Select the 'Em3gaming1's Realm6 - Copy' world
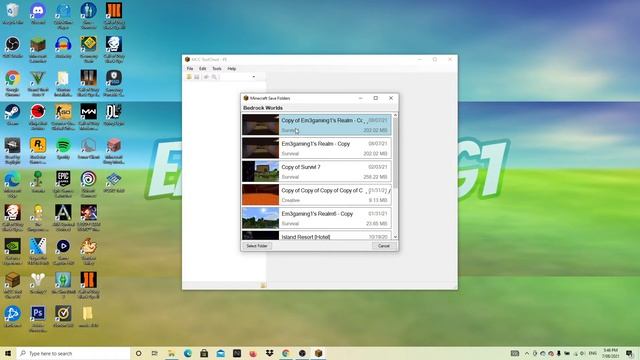 316,218
